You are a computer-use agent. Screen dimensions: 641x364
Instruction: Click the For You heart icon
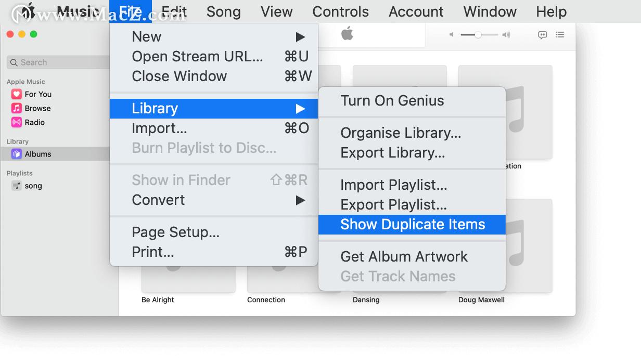pyautogui.click(x=16, y=94)
